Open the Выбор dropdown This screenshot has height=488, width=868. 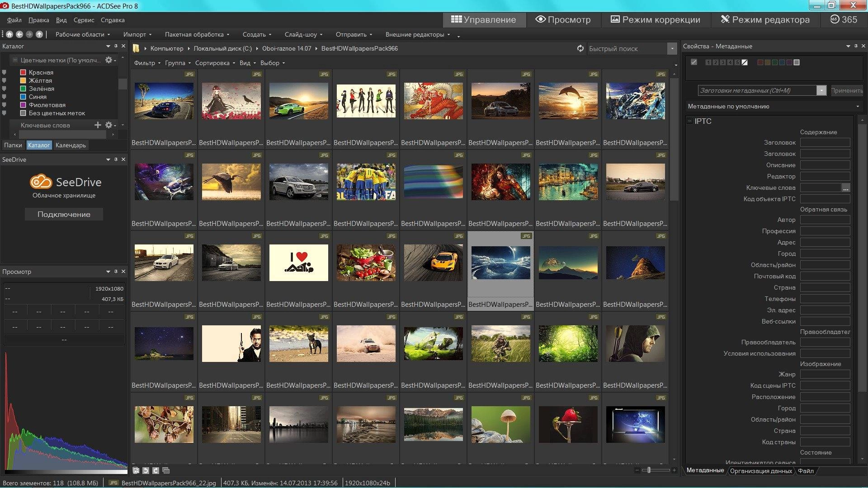pos(273,63)
